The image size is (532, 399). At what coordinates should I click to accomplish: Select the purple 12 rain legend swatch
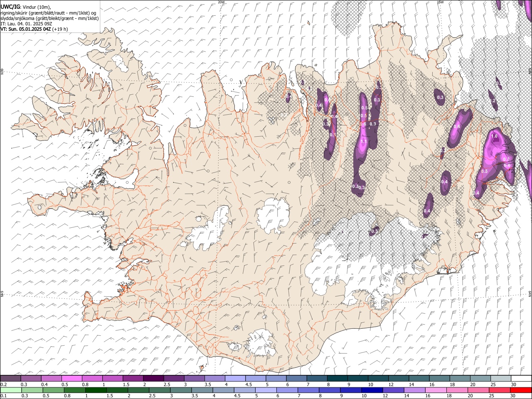(x=393, y=390)
